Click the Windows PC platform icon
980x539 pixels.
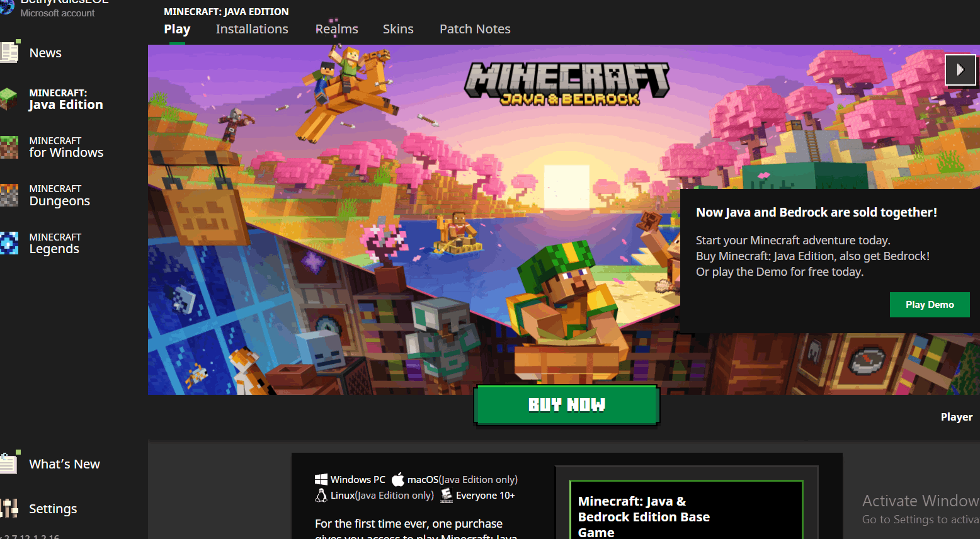pos(321,479)
